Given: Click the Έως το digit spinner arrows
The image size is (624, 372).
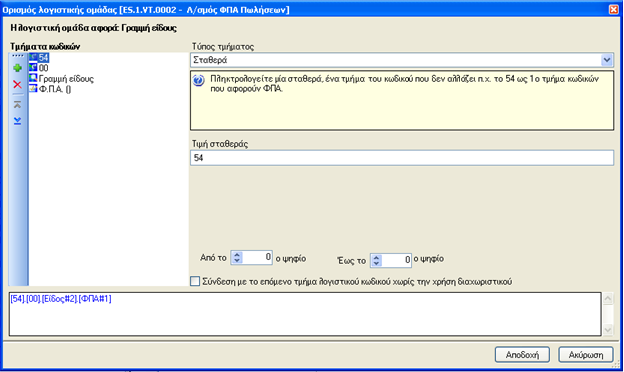Looking at the screenshot, I should (376, 260).
